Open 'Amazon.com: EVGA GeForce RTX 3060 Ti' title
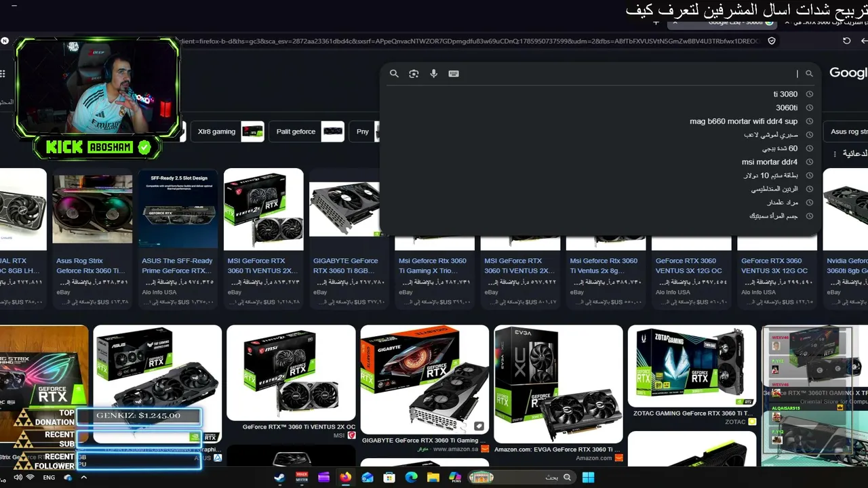Image resolution: width=868 pixels, height=488 pixels. tap(557, 449)
